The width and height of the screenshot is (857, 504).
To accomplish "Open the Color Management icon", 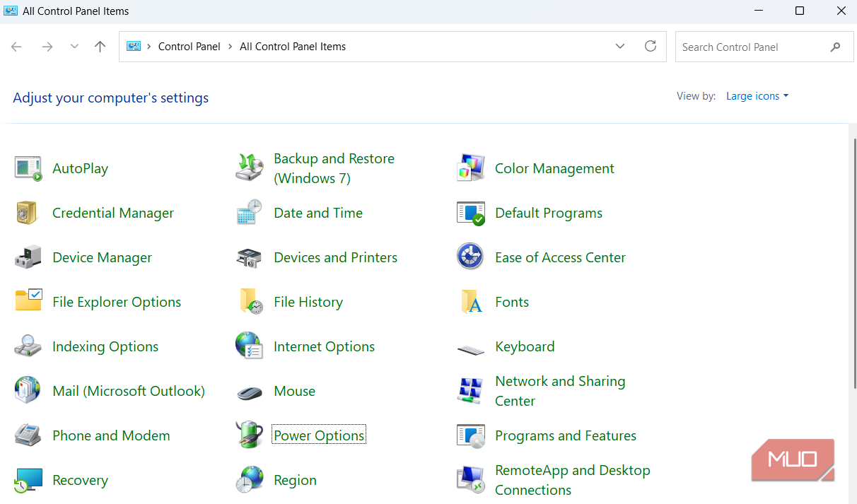I will [471, 168].
